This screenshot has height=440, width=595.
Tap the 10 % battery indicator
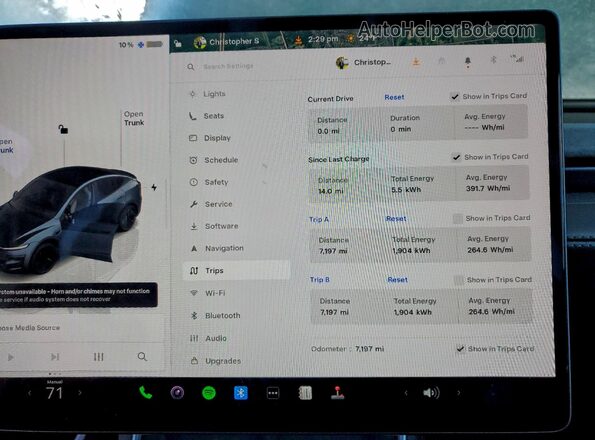click(x=140, y=45)
